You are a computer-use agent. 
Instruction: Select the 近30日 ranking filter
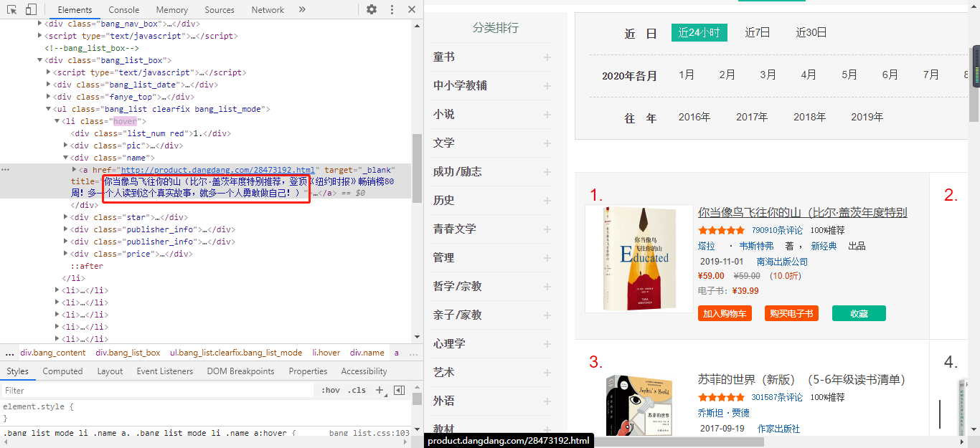(x=811, y=32)
